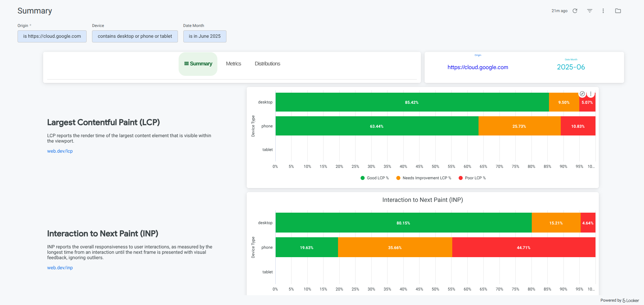644x305 pixels.
Task: Click phone INP good bar 19.63%
Action: coord(307,247)
